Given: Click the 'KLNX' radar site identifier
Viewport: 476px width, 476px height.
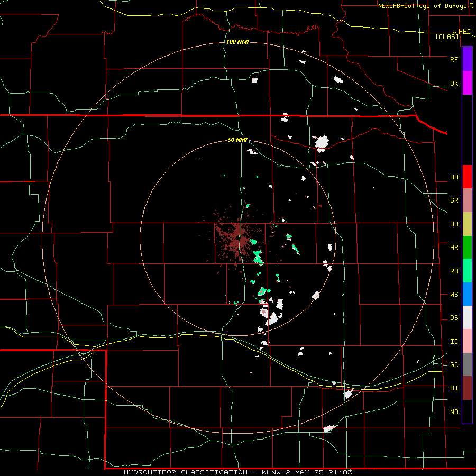Looking at the screenshot, I should tap(271, 472).
